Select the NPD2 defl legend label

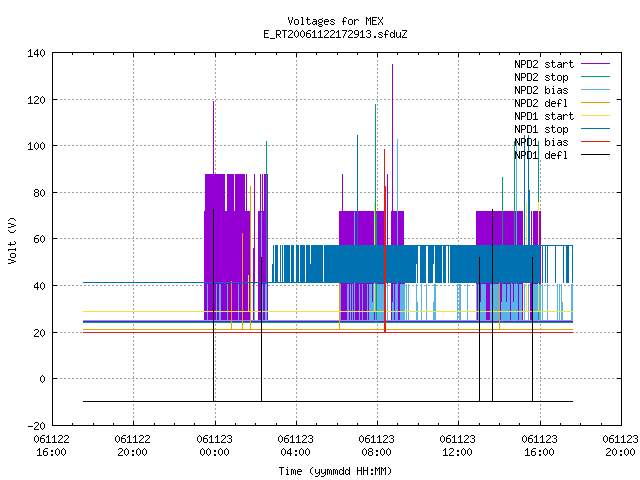(541, 103)
